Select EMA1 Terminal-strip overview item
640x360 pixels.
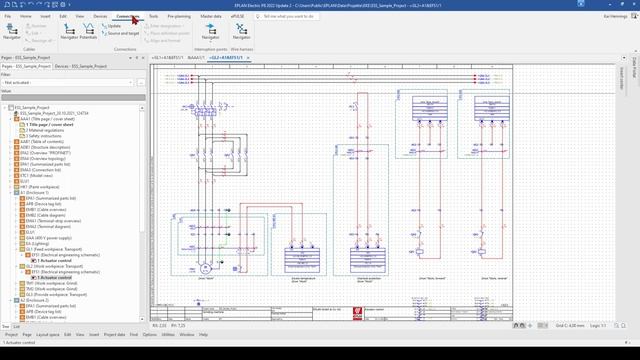click(53, 221)
